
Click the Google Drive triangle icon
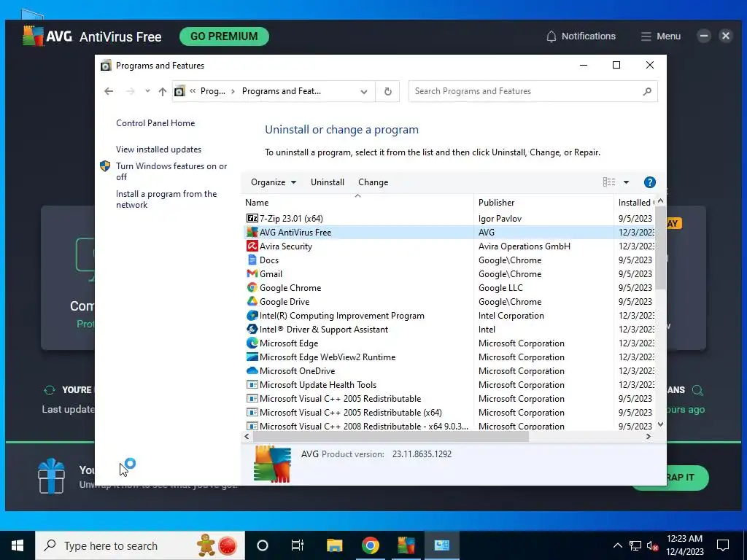coord(252,301)
